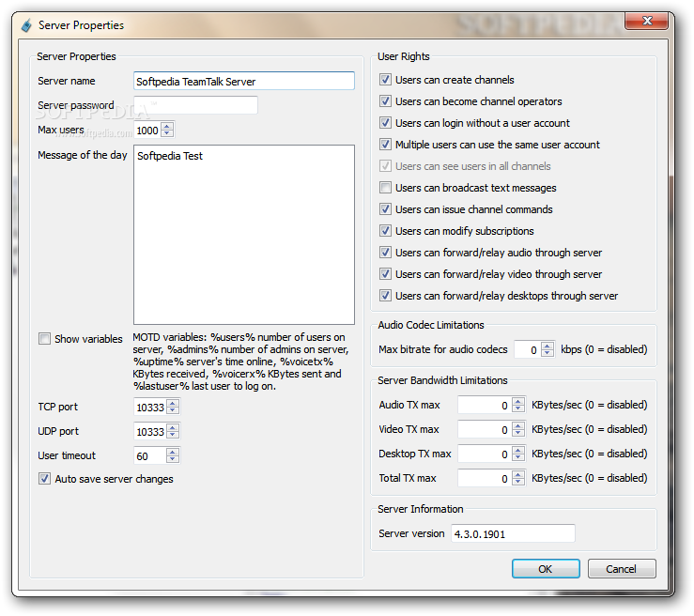Increase Video TX max value
The width and height of the screenshot is (694, 616).
(x=517, y=425)
